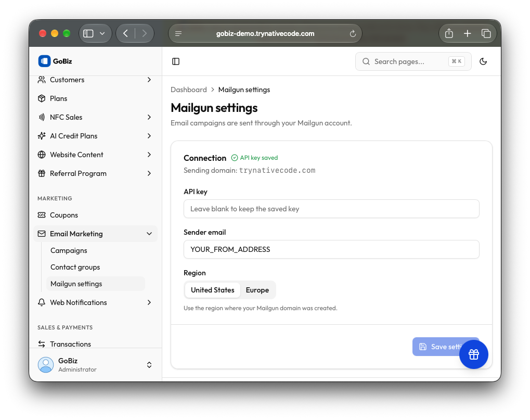Expand the Customers submenu chevron
530x420 pixels.
pyautogui.click(x=149, y=80)
